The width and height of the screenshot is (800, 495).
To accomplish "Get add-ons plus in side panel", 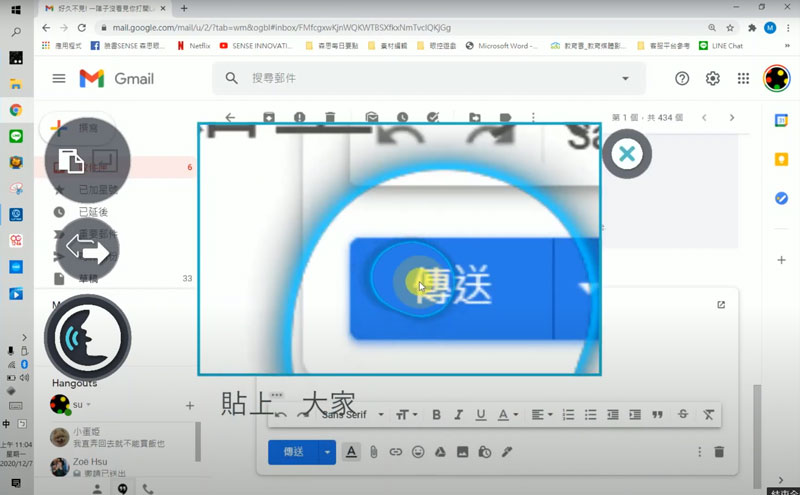I will (x=781, y=260).
